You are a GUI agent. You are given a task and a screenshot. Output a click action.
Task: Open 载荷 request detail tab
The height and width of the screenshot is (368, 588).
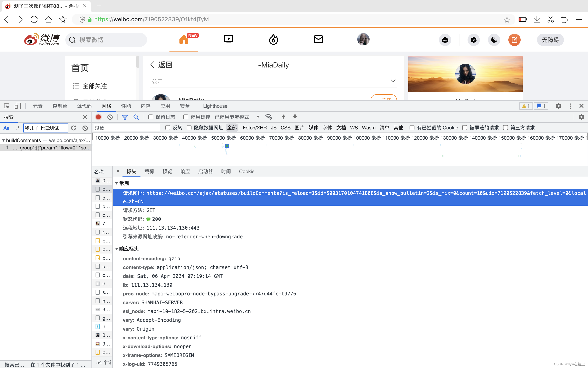pyautogui.click(x=149, y=171)
